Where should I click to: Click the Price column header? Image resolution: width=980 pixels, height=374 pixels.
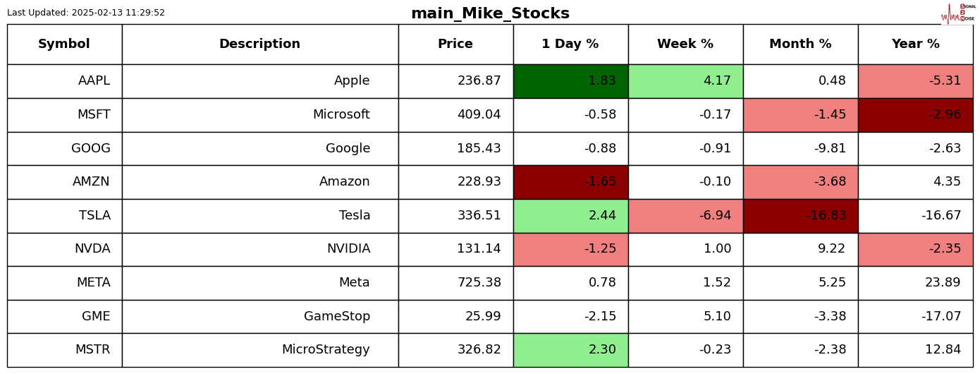coord(455,44)
